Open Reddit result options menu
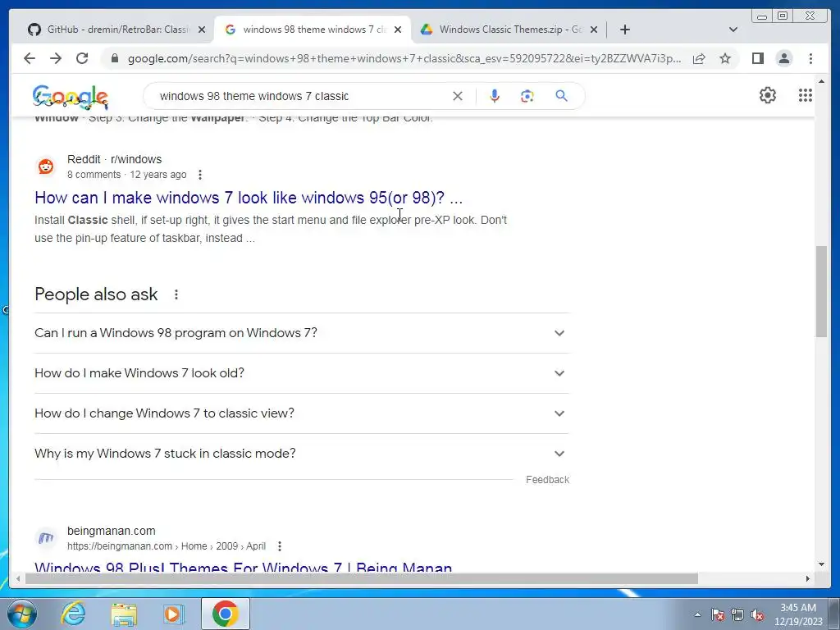The height and width of the screenshot is (630, 840). (200, 175)
